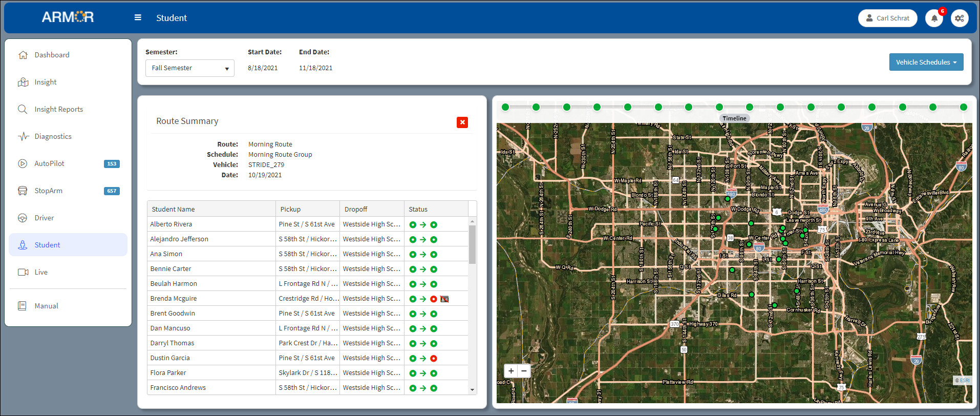The width and height of the screenshot is (980, 416).
Task: Select the Alejandro Jefferson row
Action: click(308, 239)
